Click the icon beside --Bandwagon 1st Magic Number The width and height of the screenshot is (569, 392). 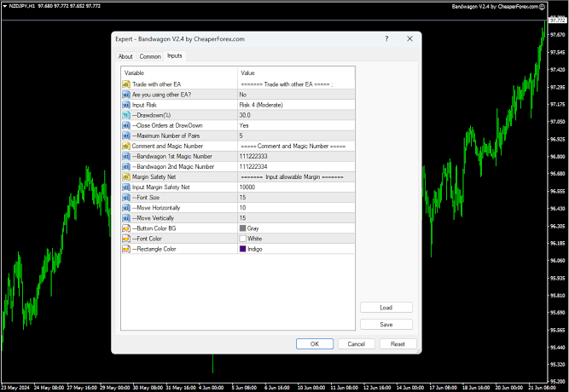click(126, 156)
